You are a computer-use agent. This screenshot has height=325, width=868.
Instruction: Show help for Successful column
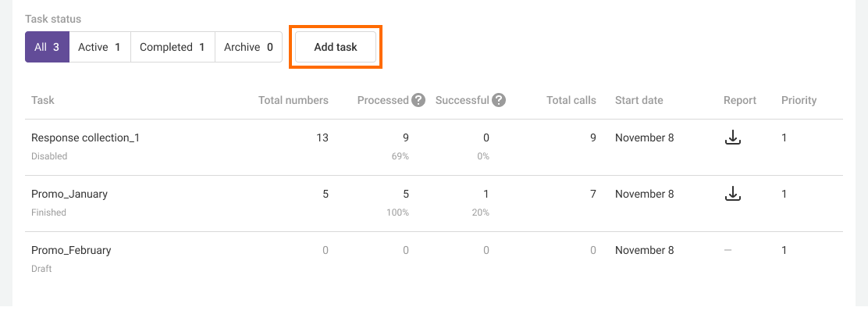click(x=499, y=100)
